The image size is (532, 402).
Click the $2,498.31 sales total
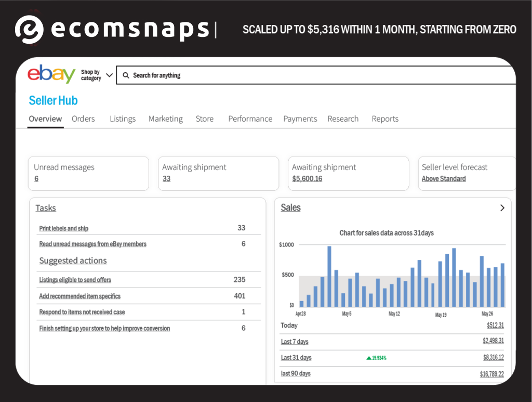pos(494,341)
